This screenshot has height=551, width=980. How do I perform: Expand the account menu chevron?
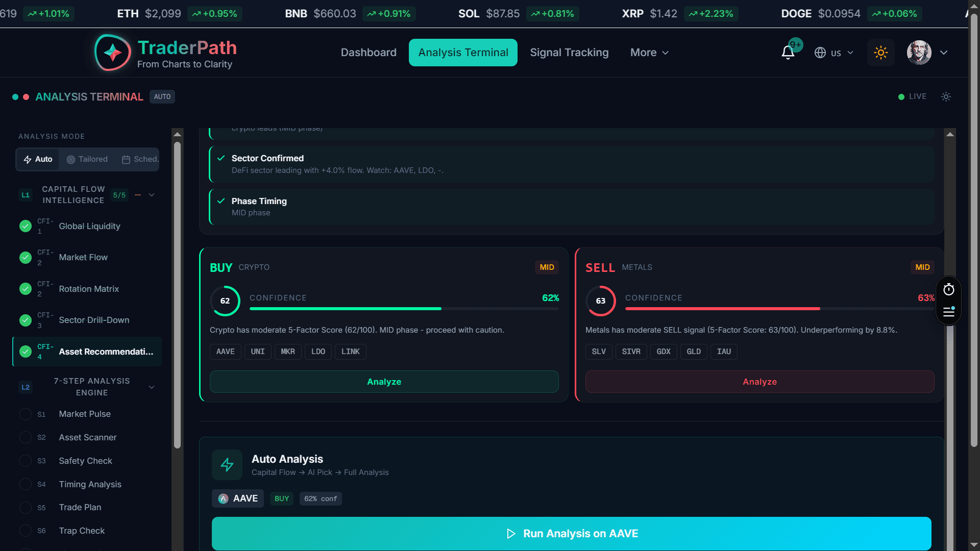[x=944, y=53]
